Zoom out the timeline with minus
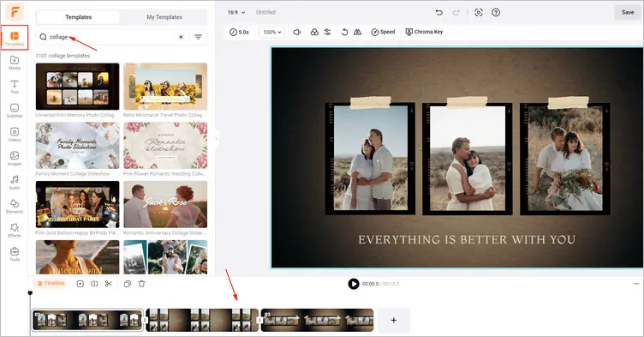 point(636,284)
